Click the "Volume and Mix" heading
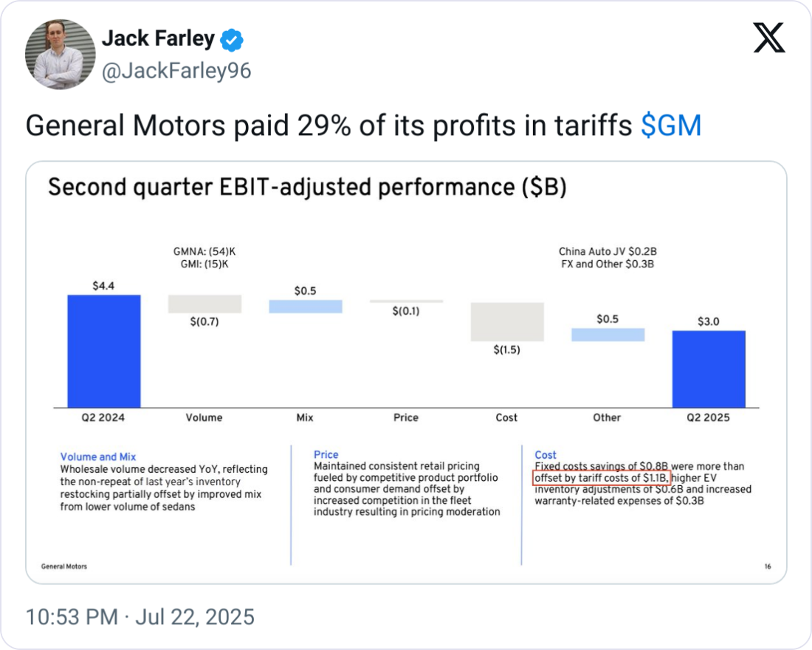 [x=98, y=456]
